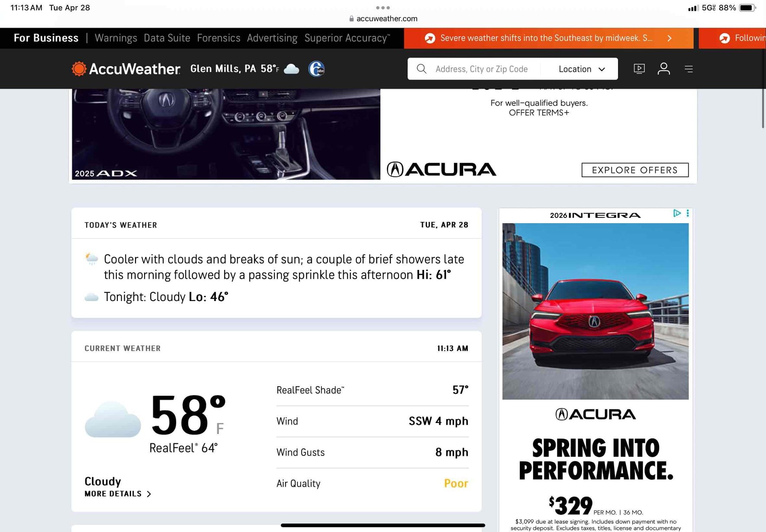This screenshot has height=532, width=766.
Task: Click the red Acura Integra ad image
Action: point(595,311)
